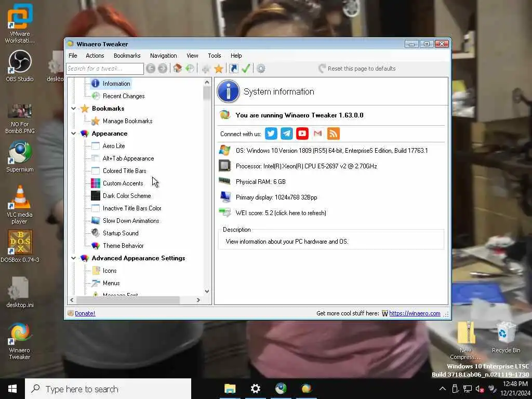532x399 pixels.
Task: Open File Explorer from the taskbar
Action: tap(230, 389)
